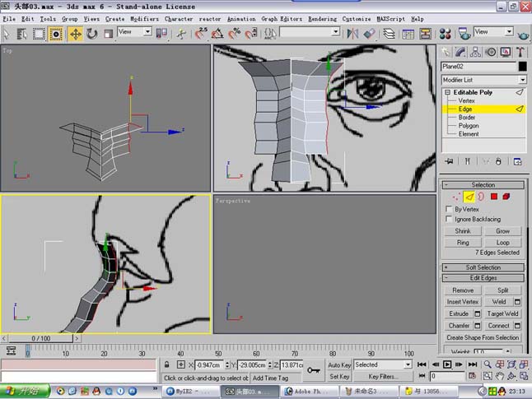Enable By Vertex checkbox
Screen dimensions: 532x399
click(449, 209)
